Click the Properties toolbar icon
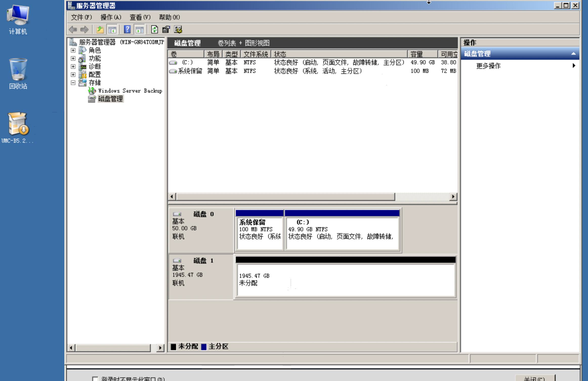The width and height of the screenshot is (588, 381). click(166, 30)
